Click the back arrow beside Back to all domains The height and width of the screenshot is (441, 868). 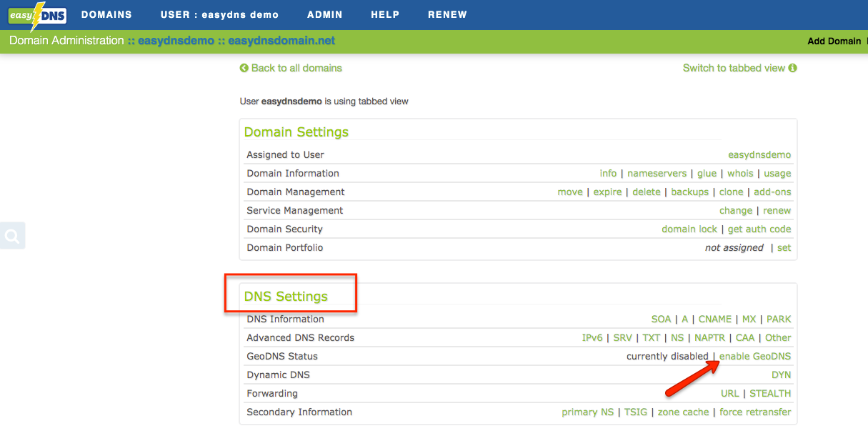(244, 68)
